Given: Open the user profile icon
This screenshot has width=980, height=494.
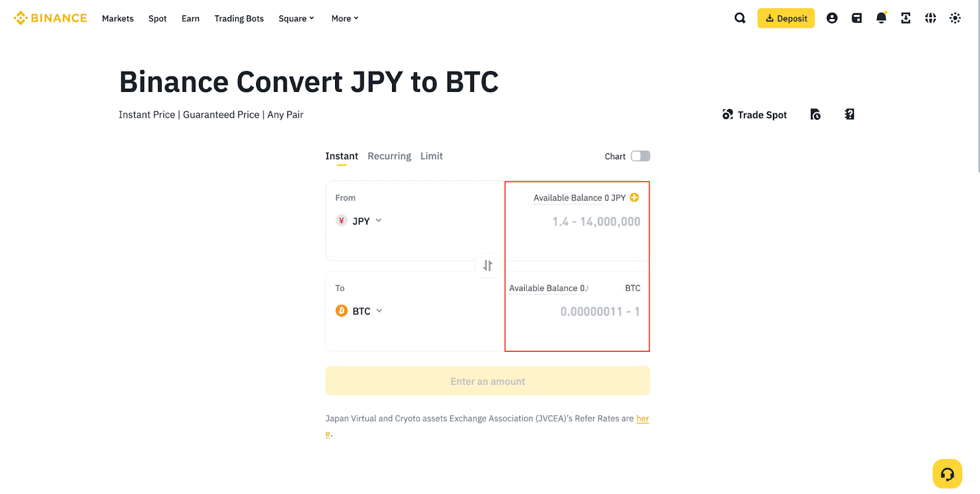Looking at the screenshot, I should pos(832,18).
